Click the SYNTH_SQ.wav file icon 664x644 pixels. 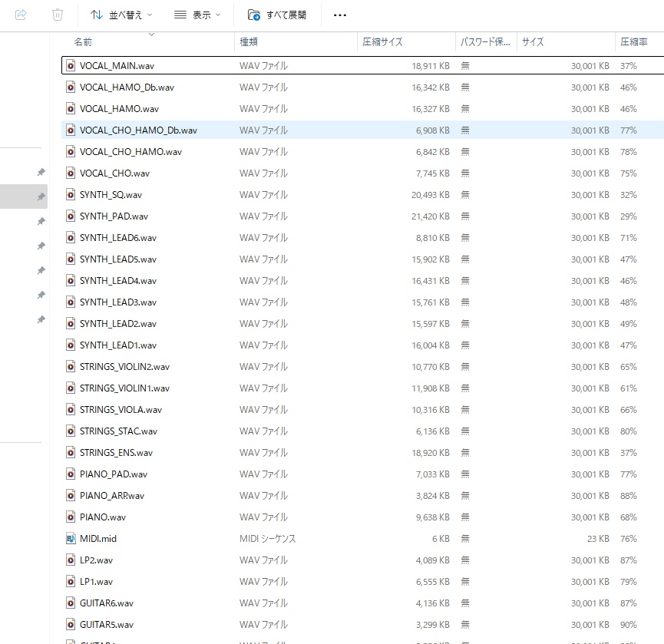coord(71,195)
